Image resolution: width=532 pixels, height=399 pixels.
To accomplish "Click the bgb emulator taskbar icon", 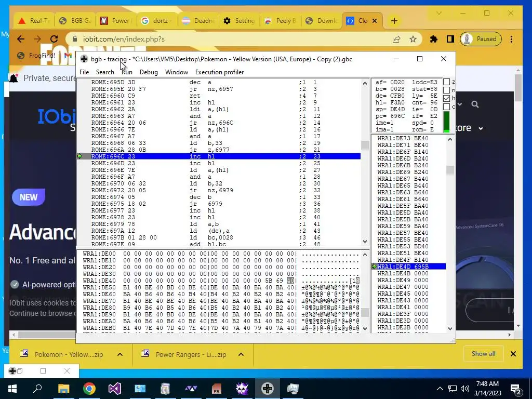I will click(x=268, y=389).
